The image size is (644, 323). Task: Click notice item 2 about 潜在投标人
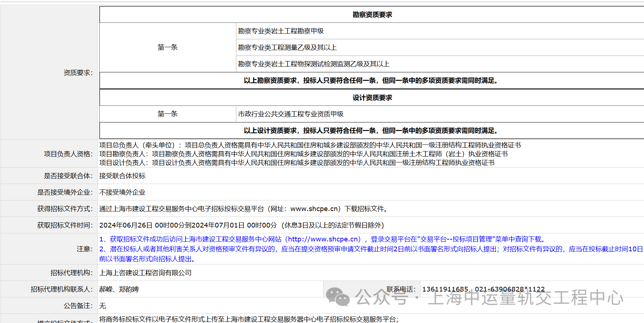[371, 254]
